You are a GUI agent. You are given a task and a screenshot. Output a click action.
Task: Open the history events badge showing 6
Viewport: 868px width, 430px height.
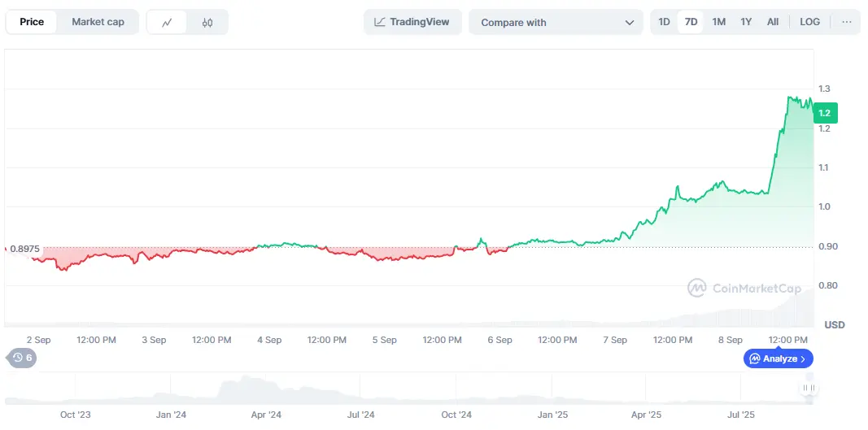[22, 358]
